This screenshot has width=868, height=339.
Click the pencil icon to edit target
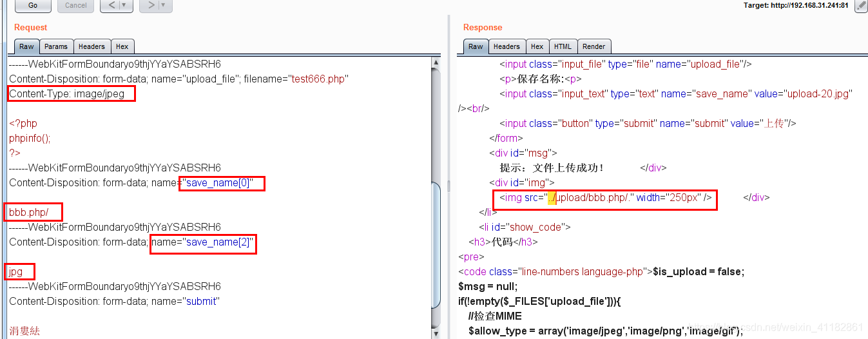point(861,6)
